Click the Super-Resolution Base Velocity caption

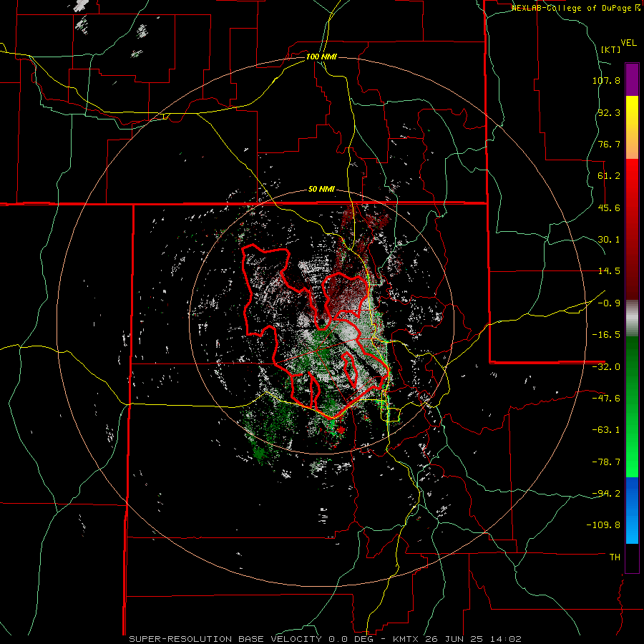pos(326,639)
